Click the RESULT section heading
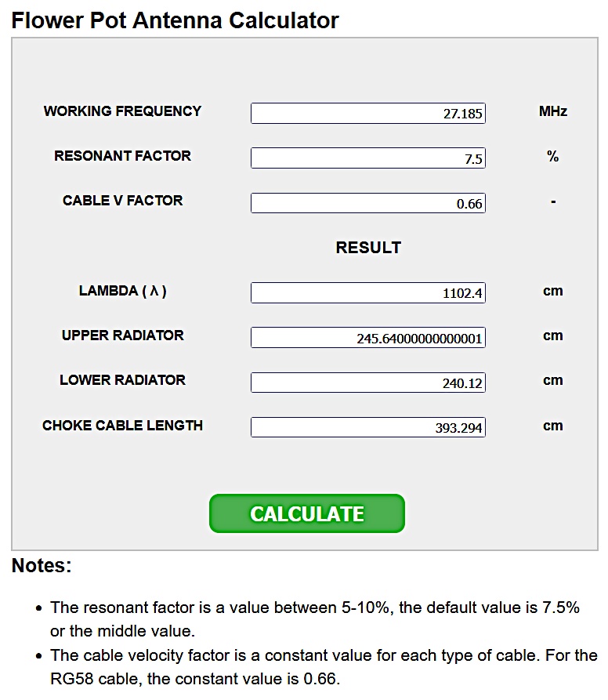The width and height of the screenshot is (608, 700). click(x=368, y=248)
